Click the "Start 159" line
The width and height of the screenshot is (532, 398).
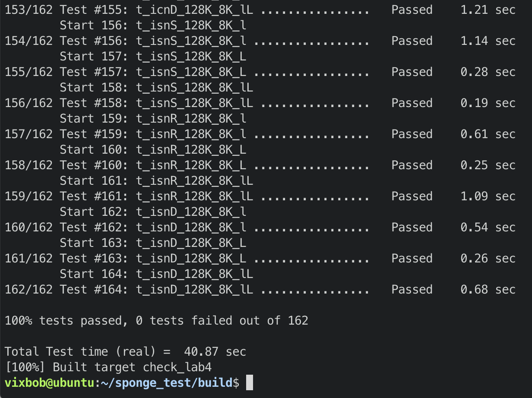click(153, 119)
